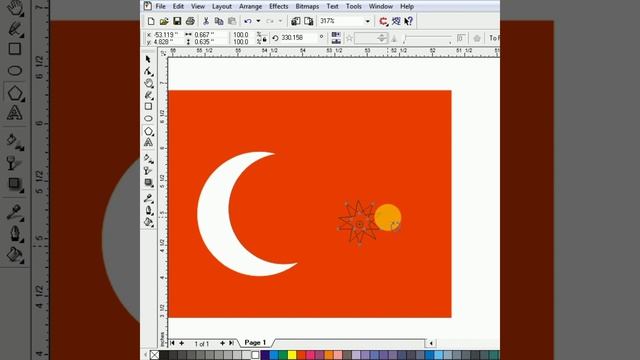Create a new document with the New icon

click(x=151, y=21)
